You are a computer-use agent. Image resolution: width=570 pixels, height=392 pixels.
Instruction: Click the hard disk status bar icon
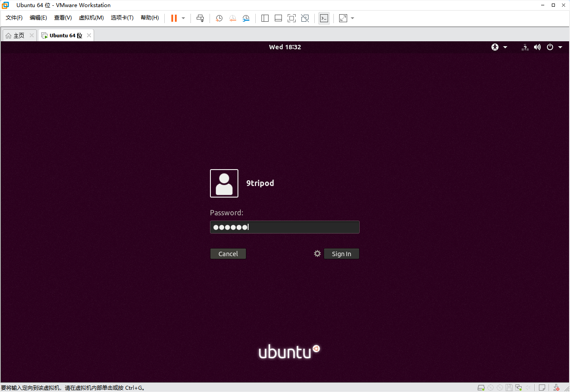tap(481, 388)
